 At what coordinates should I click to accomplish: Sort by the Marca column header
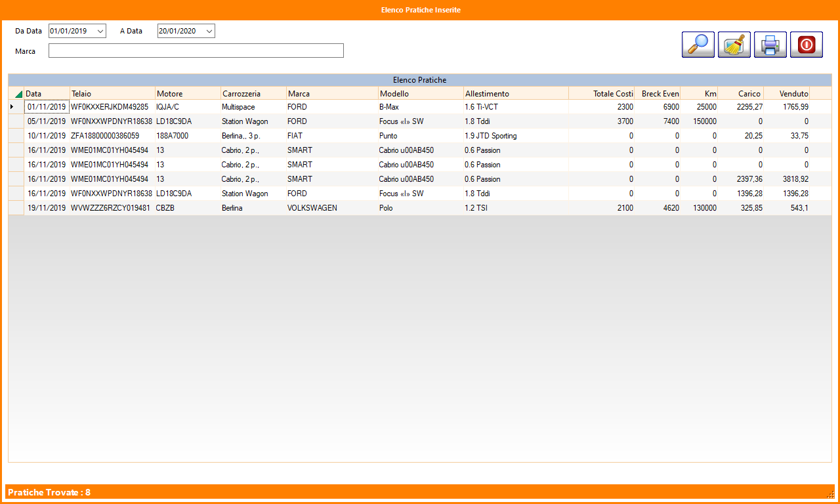(332, 93)
